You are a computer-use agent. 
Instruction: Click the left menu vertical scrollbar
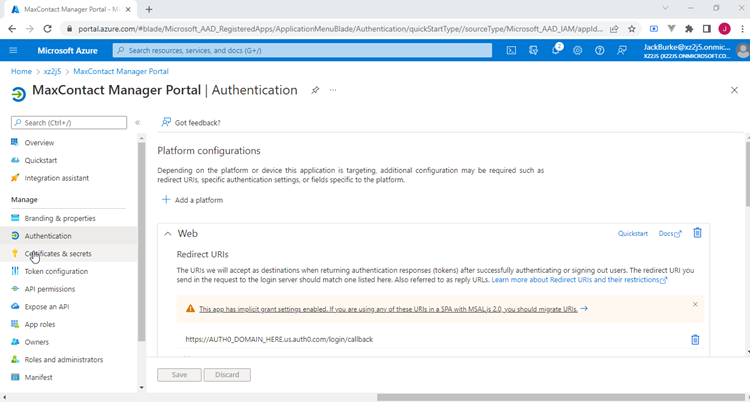click(142, 242)
